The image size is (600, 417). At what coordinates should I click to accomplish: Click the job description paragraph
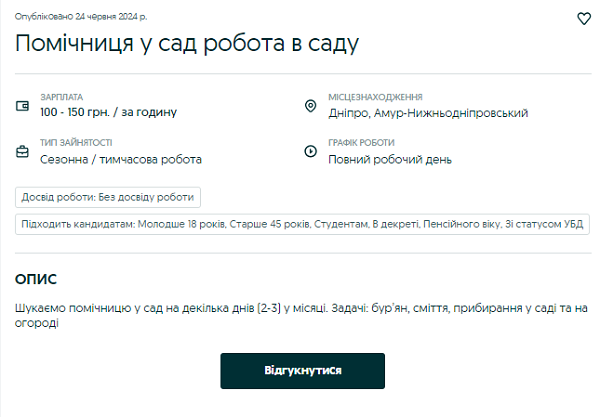(300, 315)
